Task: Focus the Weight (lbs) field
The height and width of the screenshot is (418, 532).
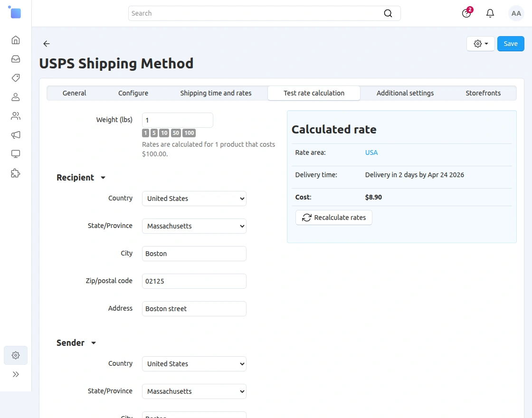Action: coord(178,120)
